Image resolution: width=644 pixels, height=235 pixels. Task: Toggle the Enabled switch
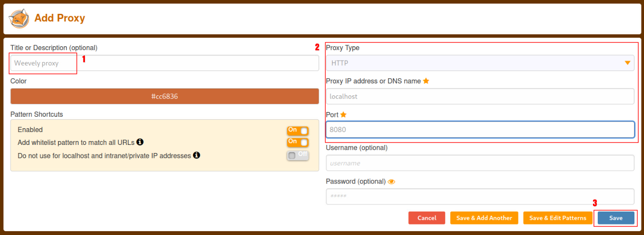(x=298, y=131)
